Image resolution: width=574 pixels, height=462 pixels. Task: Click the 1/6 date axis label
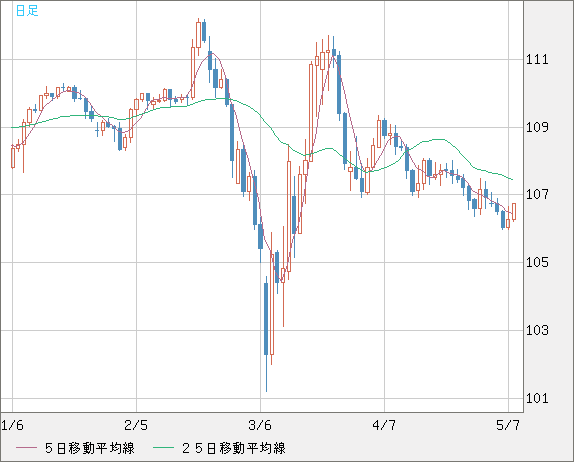click(12, 425)
